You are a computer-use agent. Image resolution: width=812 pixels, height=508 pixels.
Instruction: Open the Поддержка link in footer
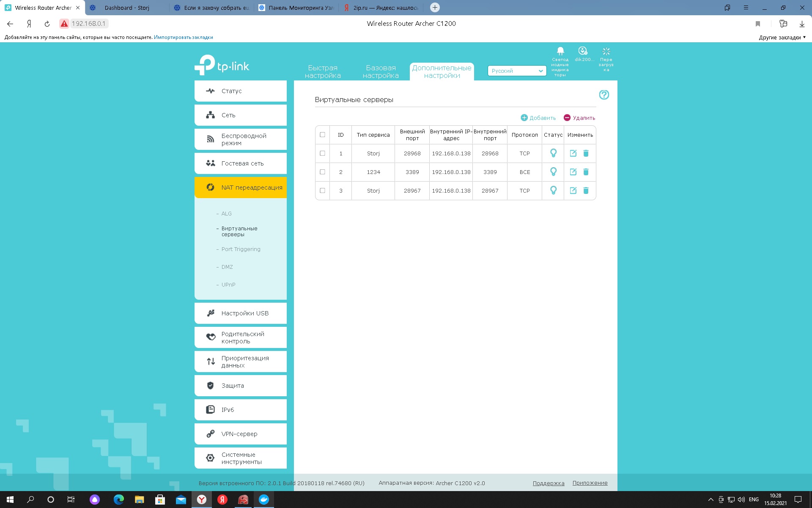548,483
